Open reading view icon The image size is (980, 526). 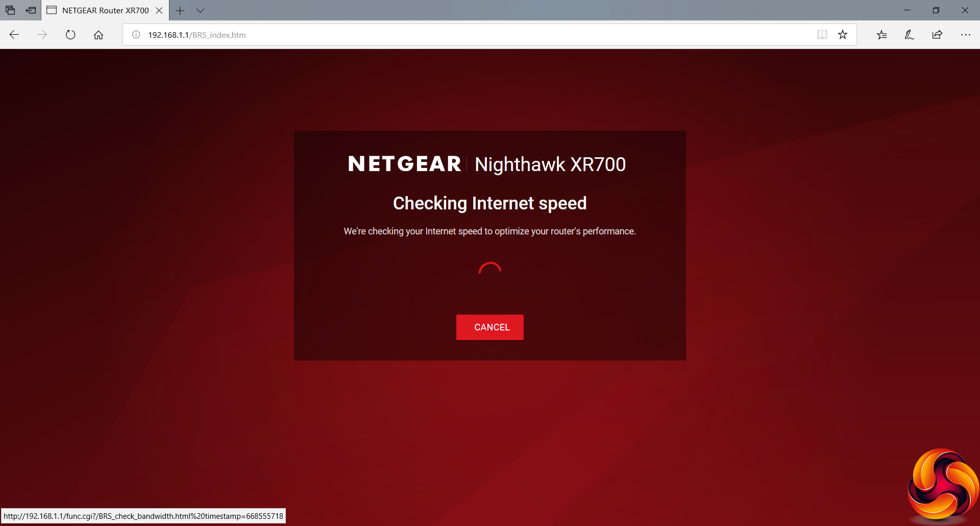click(822, 35)
